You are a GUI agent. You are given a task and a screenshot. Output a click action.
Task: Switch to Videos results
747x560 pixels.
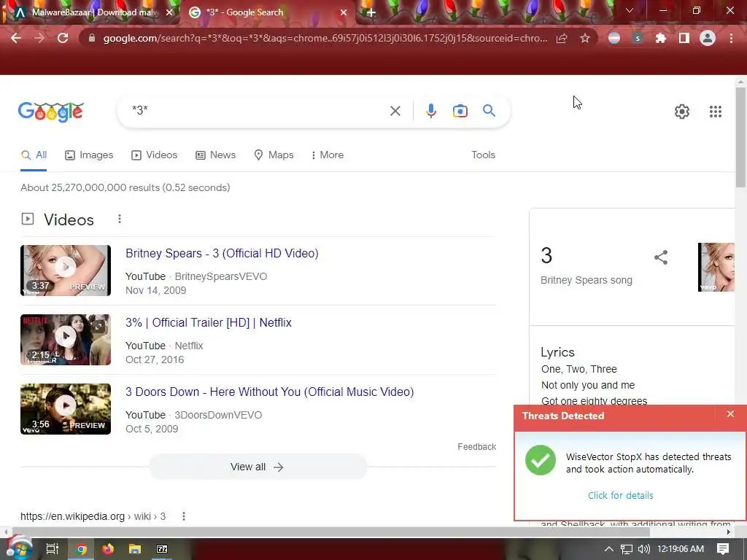[x=155, y=155]
